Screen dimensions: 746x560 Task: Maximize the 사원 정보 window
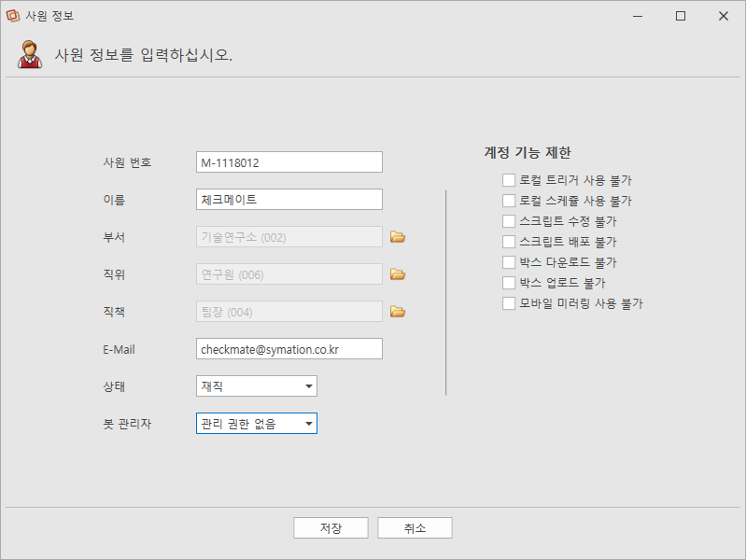tap(681, 16)
